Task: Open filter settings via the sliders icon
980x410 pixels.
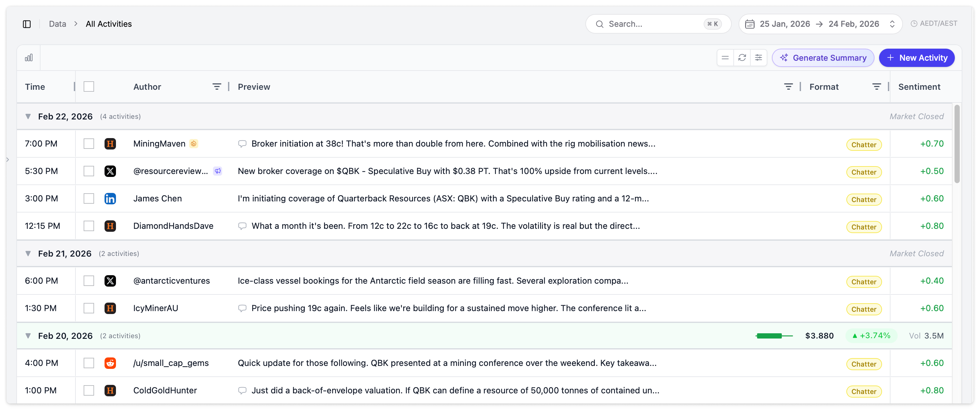Action: tap(759, 57)
